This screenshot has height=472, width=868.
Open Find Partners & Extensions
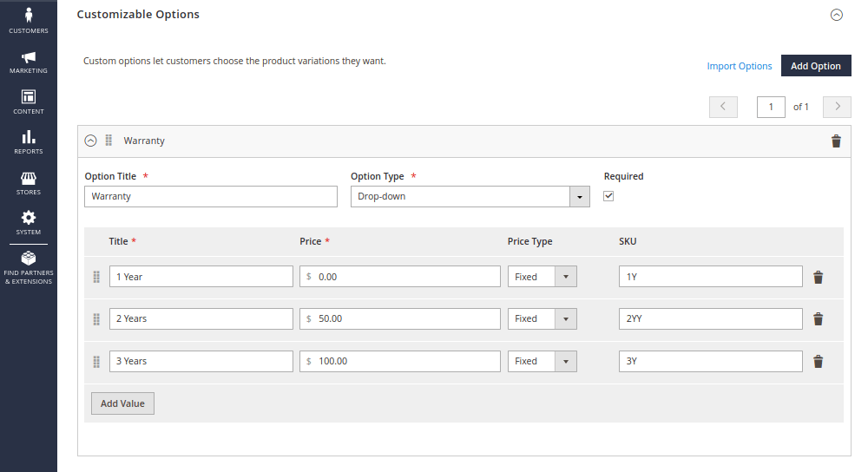(x=29, y=268)
